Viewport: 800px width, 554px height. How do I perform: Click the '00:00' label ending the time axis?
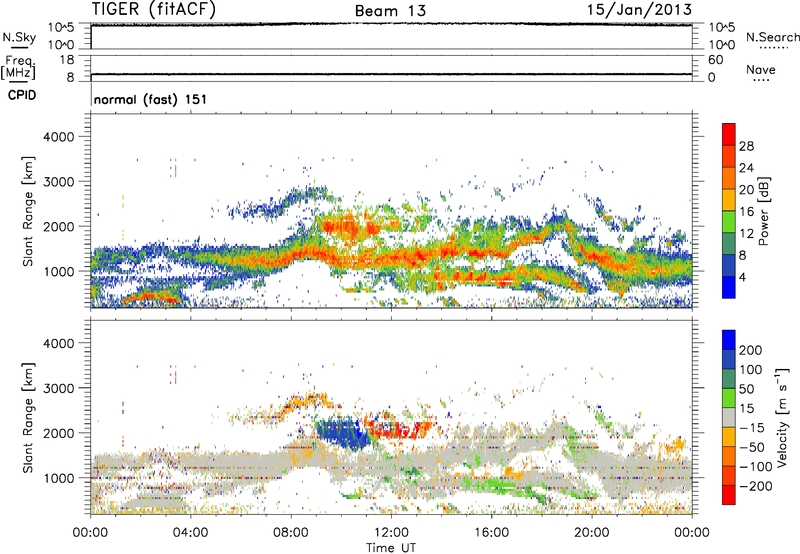tap(692, 533)
